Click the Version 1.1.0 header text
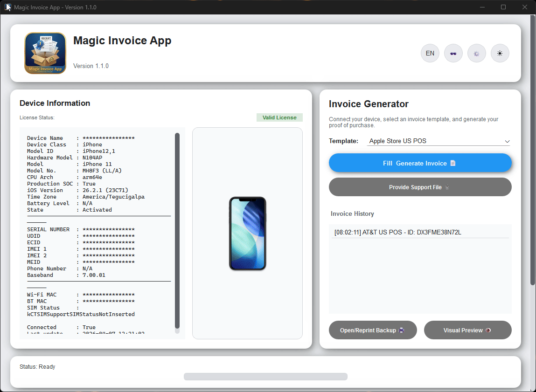The image size is (536, 392). [91, 66]
